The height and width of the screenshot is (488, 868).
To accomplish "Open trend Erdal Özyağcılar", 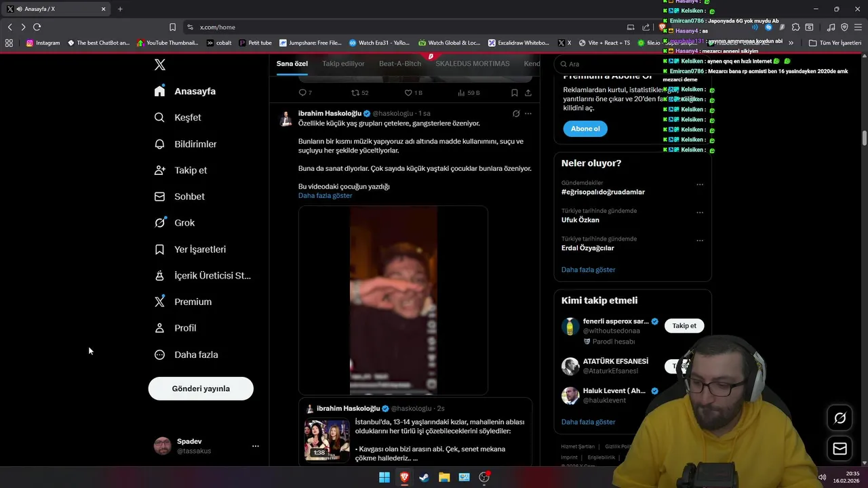I will [588, 248].
